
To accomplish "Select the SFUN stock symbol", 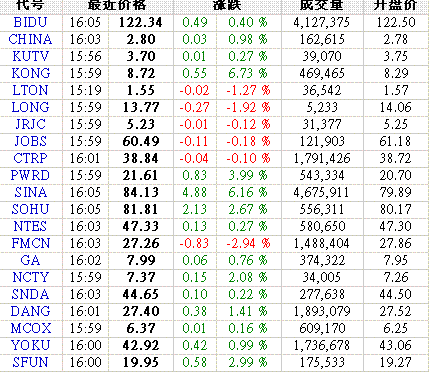I will coord(30,362).
